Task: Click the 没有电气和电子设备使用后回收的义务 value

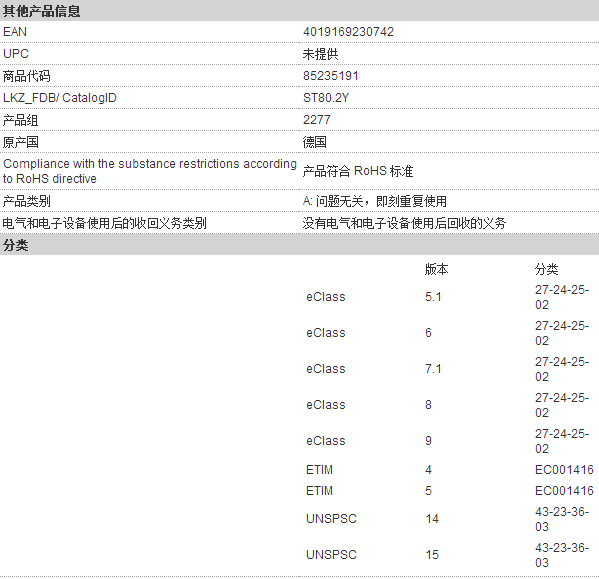Action: click(x=404, y=223)
